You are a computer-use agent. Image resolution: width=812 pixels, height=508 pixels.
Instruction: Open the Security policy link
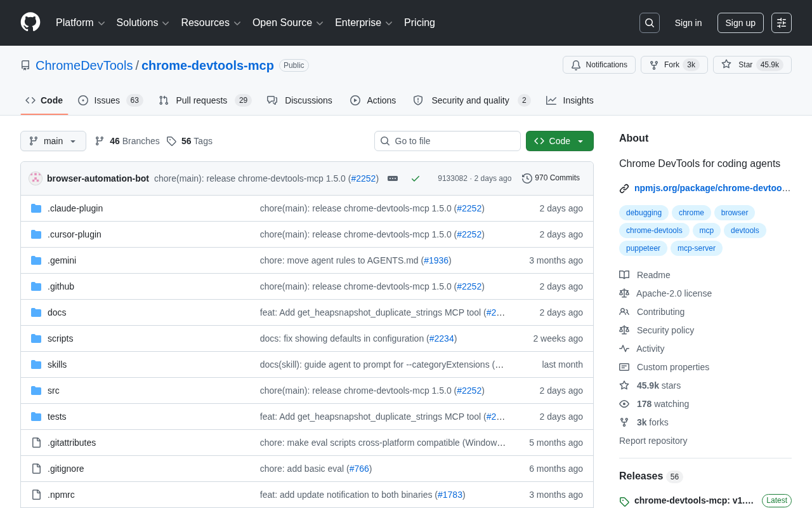pos(665,330)
